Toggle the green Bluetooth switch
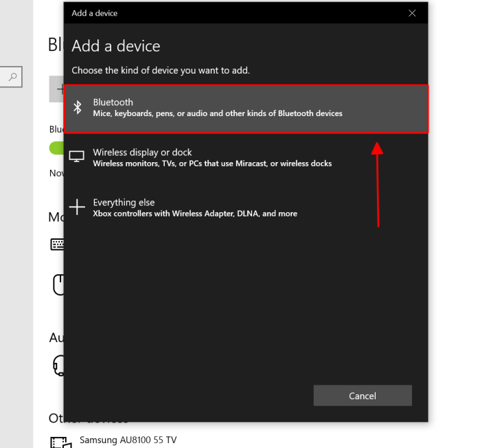Screen dimensions: 478x448 point(56,148)
